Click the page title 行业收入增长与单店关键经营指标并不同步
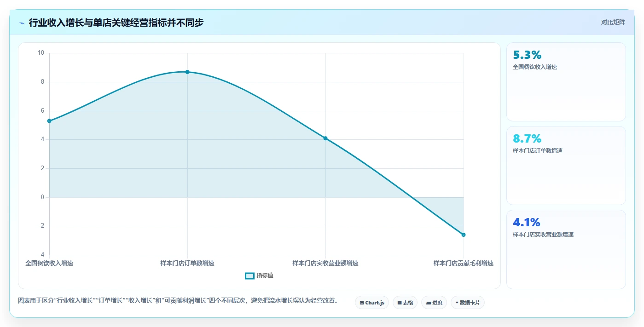644x327 pixels. pyautogui.click(x=116, y=23)
